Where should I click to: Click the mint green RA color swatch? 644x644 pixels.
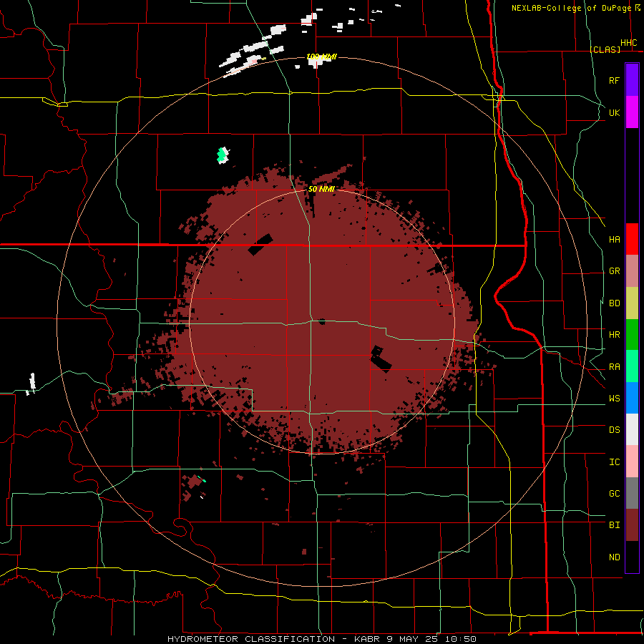click(632, 366)
